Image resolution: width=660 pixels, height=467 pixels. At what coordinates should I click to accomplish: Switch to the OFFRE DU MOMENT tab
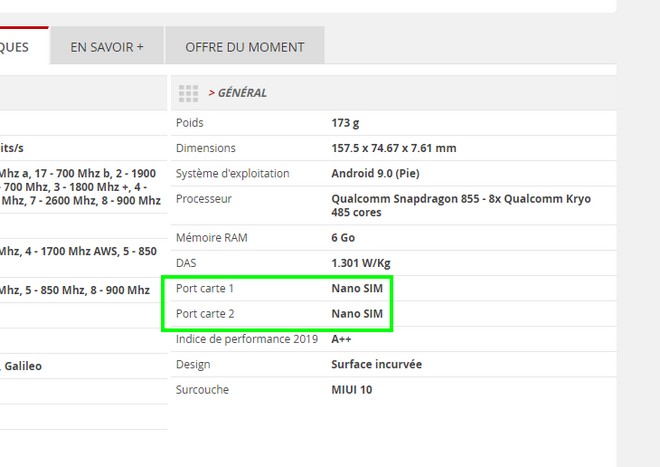244,47
